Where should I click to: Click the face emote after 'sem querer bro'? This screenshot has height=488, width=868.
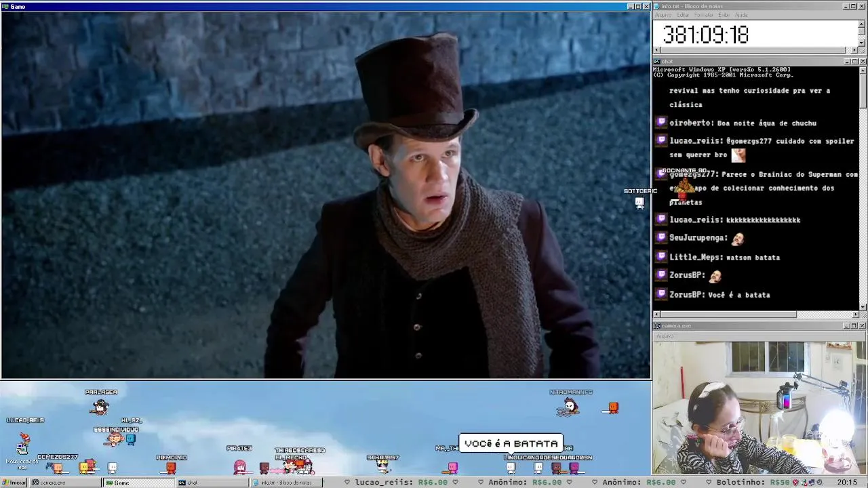point(738,155)
